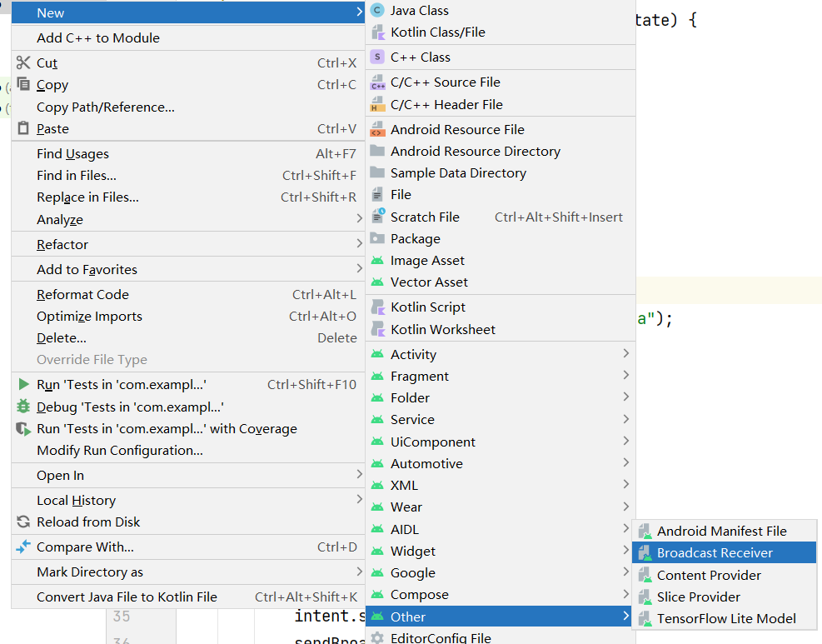Select Copy Path/Reference... entry
This screenshot has height=644, width=822.
click(187, 107)
